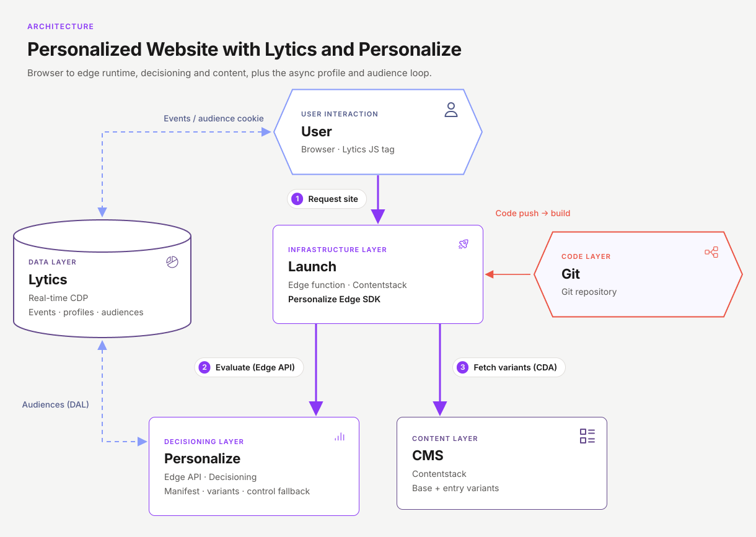Click 'Contentstack' text in CMS box

point(439,474)
